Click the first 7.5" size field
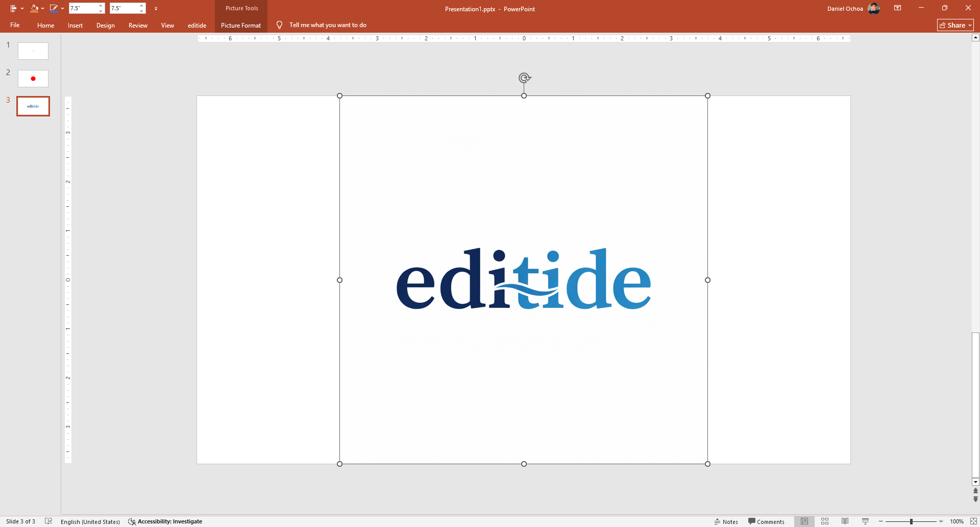The image size is (980, 527). (x=83, y=8)
